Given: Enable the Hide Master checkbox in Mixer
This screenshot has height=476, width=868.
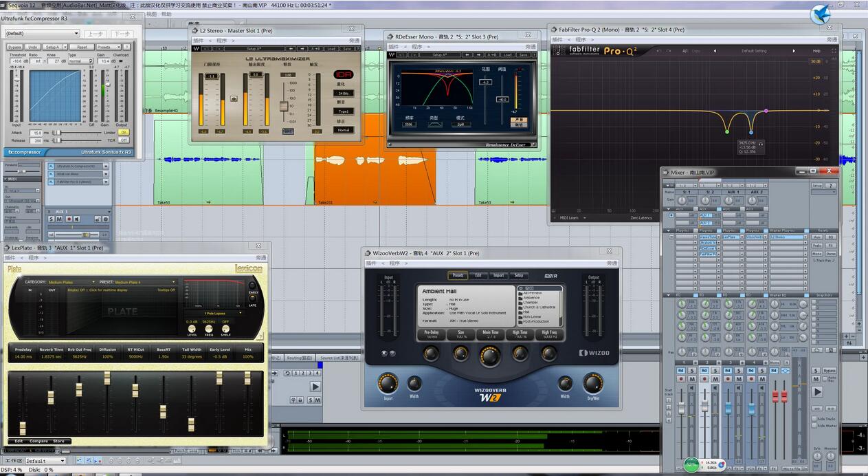Looking at the screenshot, I should click(x=813, y=426).
